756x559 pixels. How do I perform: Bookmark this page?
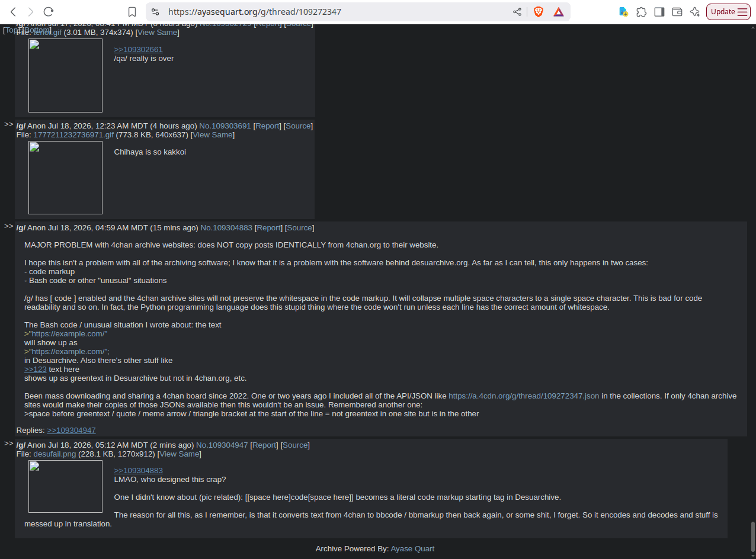coord(132,12)
